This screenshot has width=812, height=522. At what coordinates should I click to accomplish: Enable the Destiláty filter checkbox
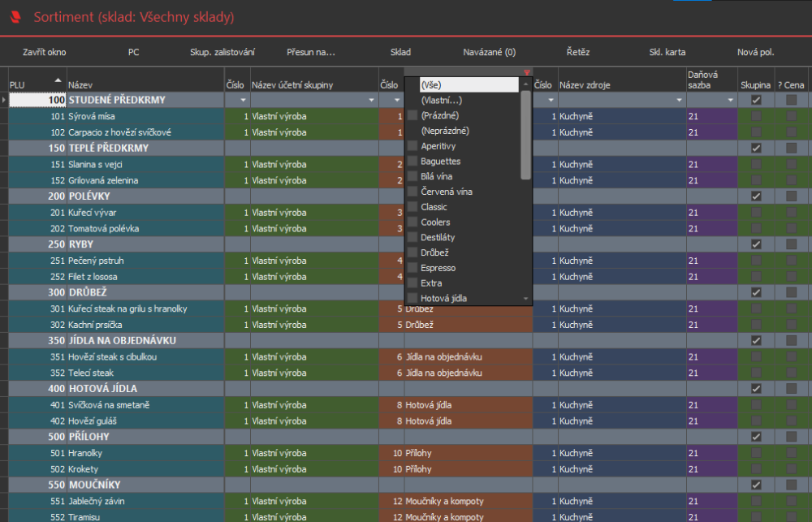(x=412, y=237)
